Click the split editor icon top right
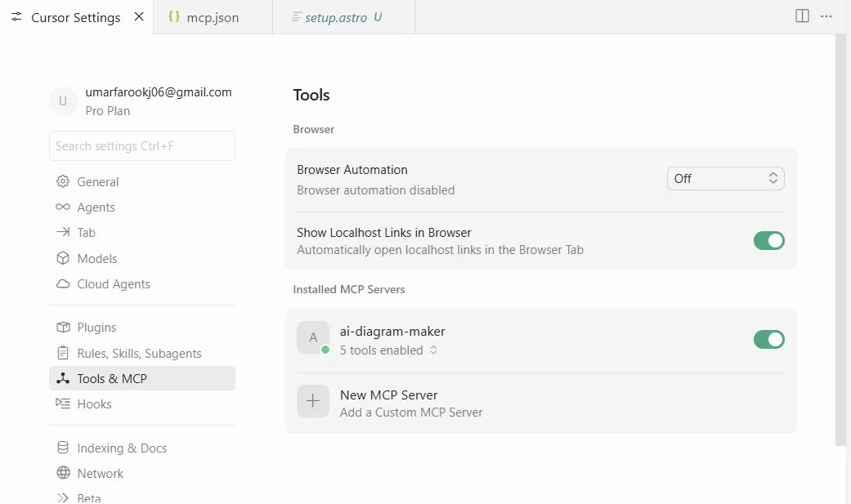This screenshot has width=851, height=504. tap(801, 16)
